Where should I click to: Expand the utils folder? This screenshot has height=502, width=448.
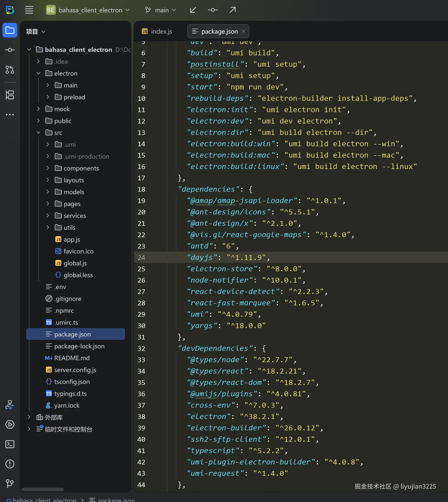tap(48, 228)
